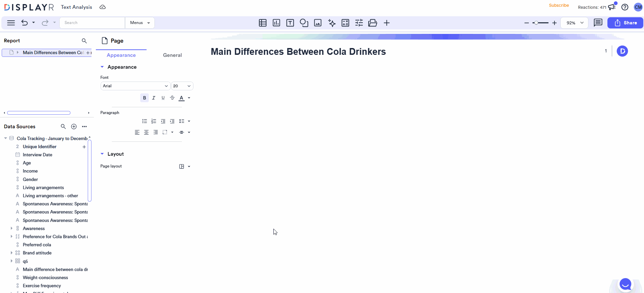Open the calculation icon in the toolbar
Image resolution: width=644 pixels, height=293 pixels.
[345, 23]
